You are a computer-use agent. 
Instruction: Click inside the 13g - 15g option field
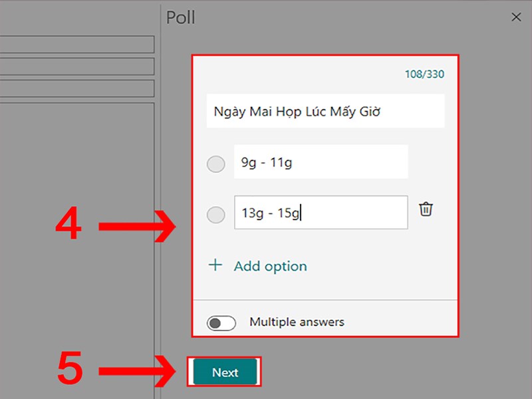point(321,213)
